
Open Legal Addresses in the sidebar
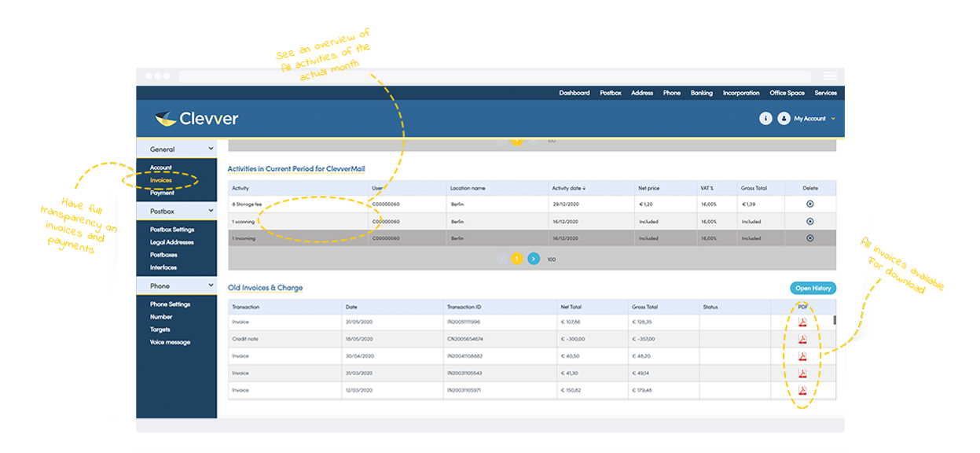point(172,242)
